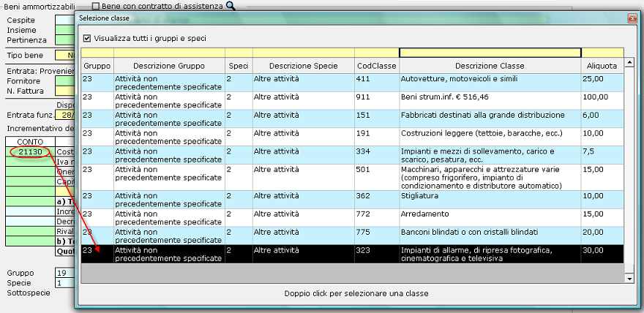Viewport: 644px width, 313px height.
Task: Click Entrata funz. date field
Action: [65, 115]
